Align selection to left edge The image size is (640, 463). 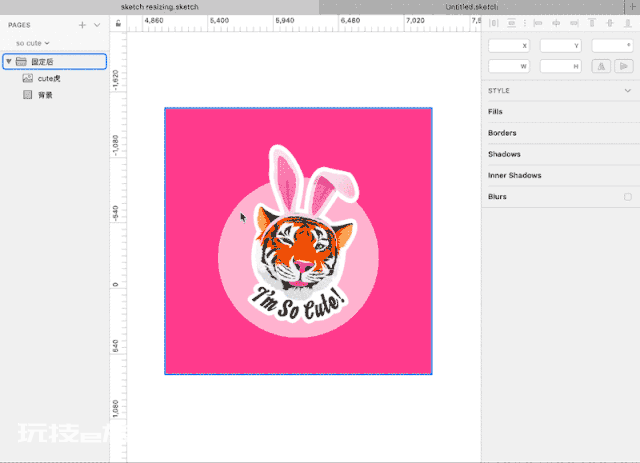coord(538,23)
